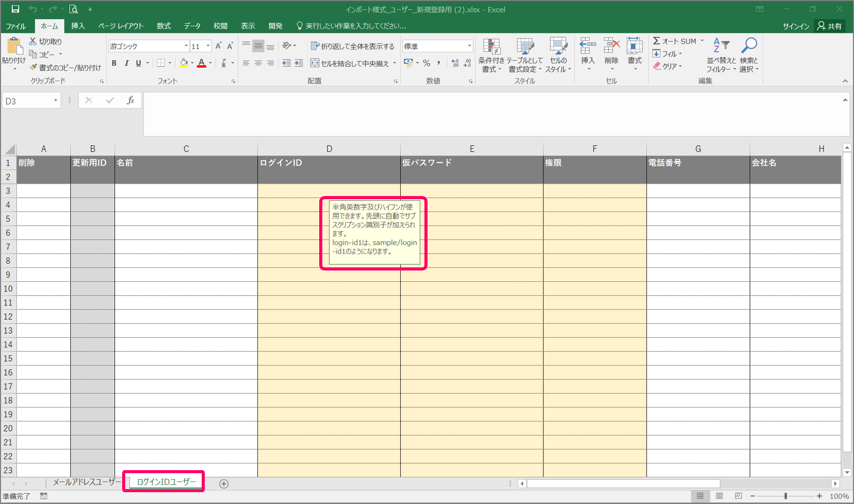Click the サインイン link

[795, 26]
